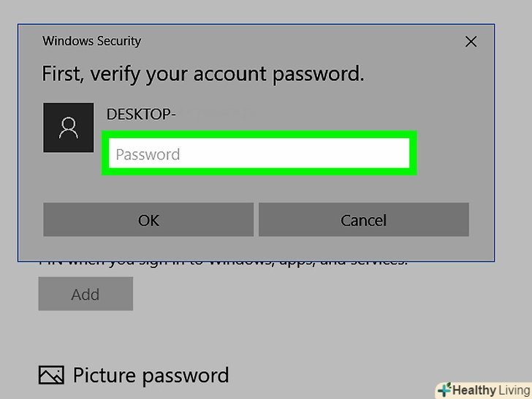Open the Healthy Living watermark text
This screenshot has height=399, width=532.
point(490,390)
